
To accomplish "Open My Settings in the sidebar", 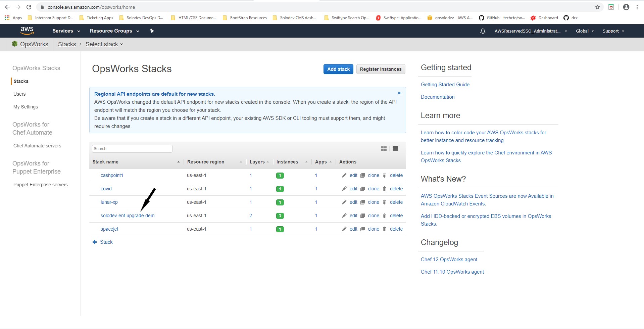I will [26, 107].
